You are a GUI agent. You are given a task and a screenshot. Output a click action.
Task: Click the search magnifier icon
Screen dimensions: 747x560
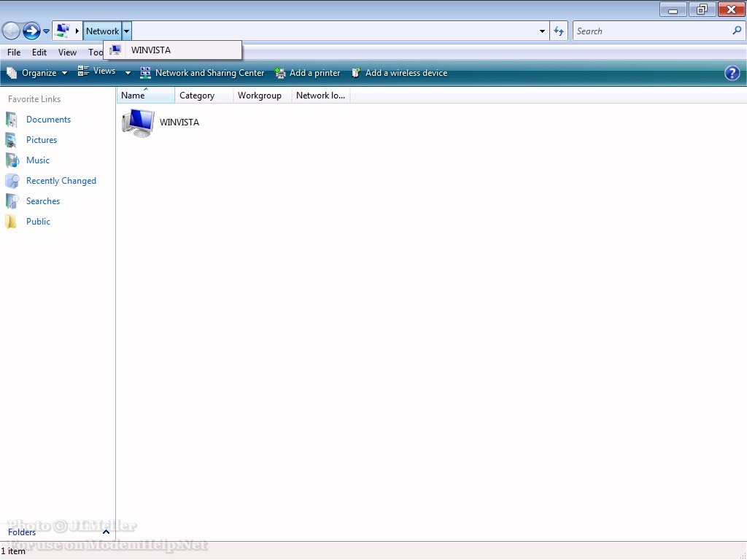pos(737,31)
